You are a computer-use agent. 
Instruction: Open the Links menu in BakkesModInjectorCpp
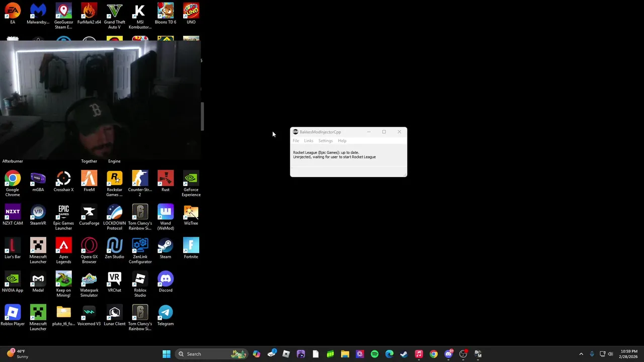coord(308,141)
